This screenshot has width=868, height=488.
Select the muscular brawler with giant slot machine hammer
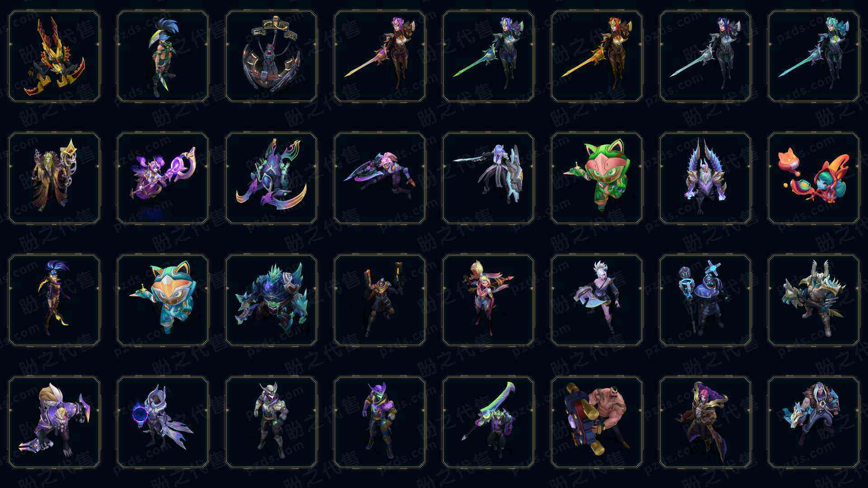point(597,422)
